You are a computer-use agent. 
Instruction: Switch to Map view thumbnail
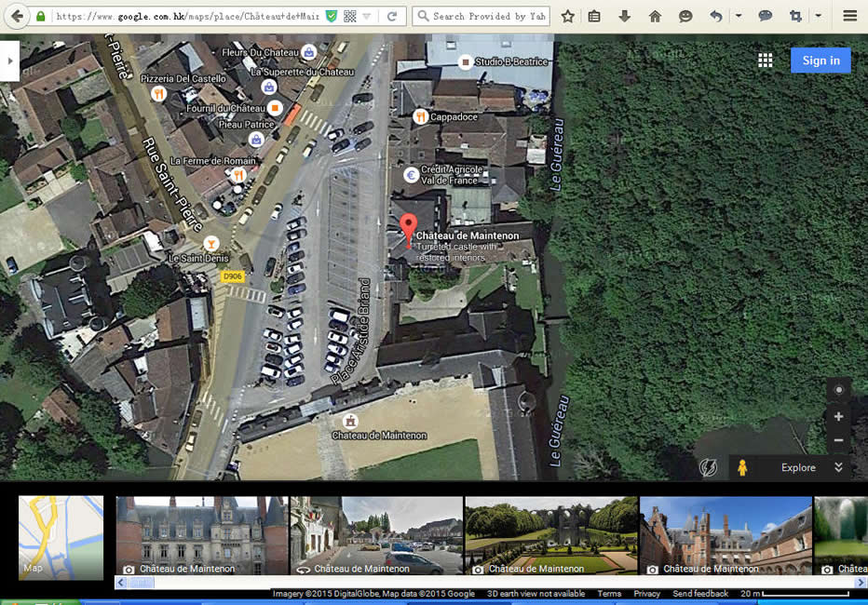coord(61,538)
